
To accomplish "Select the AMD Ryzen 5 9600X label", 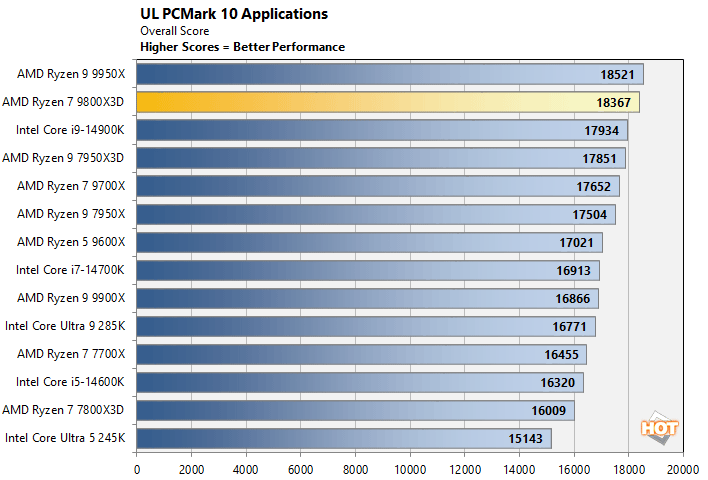I will click(71, 242).
